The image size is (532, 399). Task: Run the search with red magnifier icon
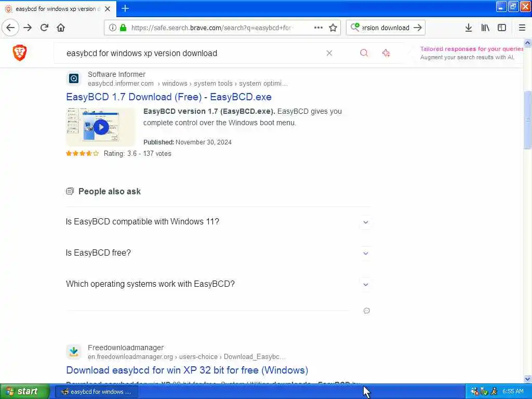click(x=364, y=53)
